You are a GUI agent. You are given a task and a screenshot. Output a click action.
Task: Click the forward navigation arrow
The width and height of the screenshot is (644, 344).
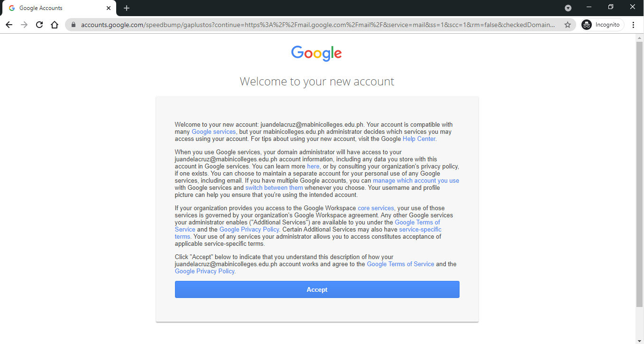(24, 25)
